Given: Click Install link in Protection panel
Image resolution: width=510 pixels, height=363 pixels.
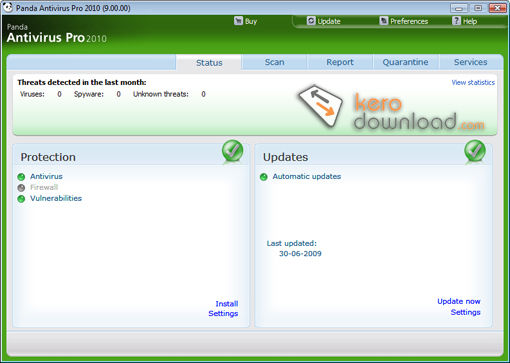Looking at the screenshot, I should tap(227, 304).
